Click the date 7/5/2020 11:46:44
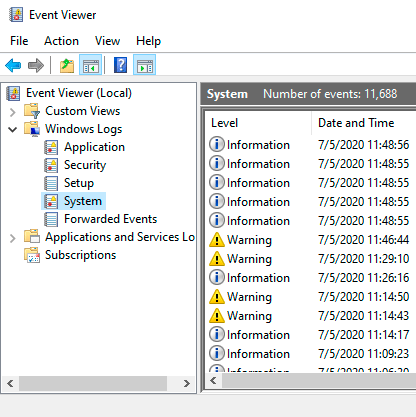Viewport: 416px width, 417px height. [x=363, y=240]
